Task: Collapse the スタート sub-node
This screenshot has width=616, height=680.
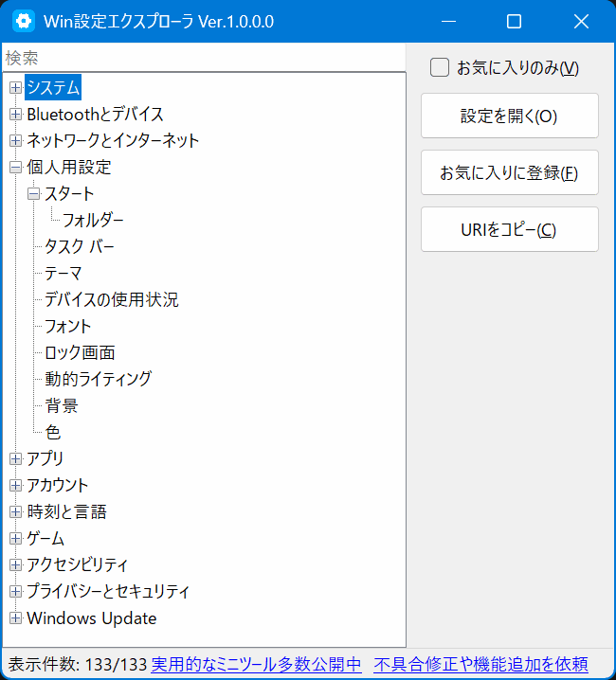Action: click(x=33, y=194)
